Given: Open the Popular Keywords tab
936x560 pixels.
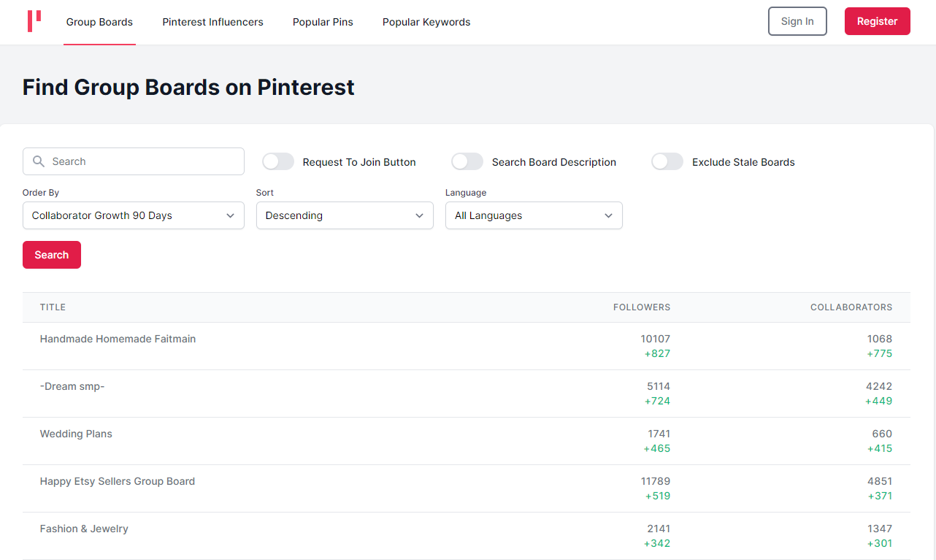Looking at the screenshot, I should [x=426, y=22].
